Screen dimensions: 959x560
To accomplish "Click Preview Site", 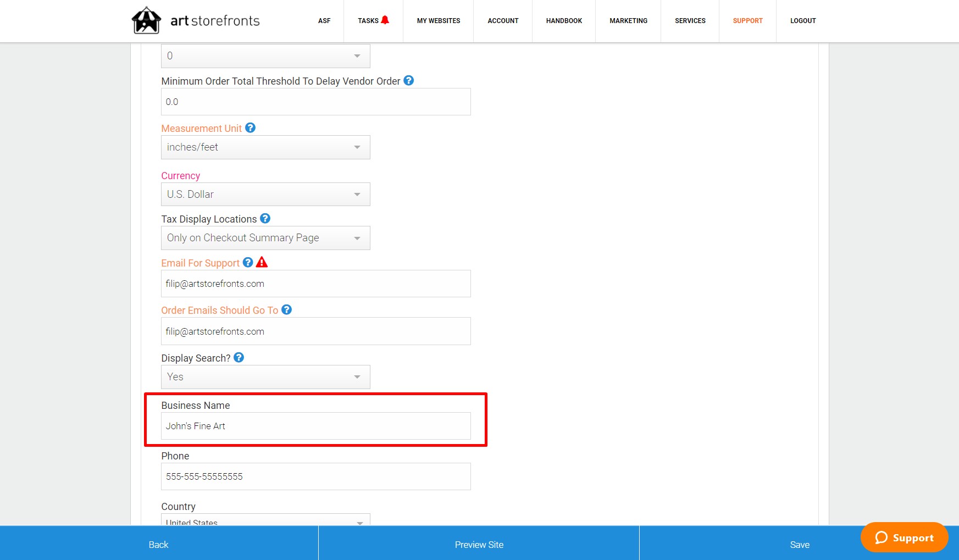I will (478, 544).
